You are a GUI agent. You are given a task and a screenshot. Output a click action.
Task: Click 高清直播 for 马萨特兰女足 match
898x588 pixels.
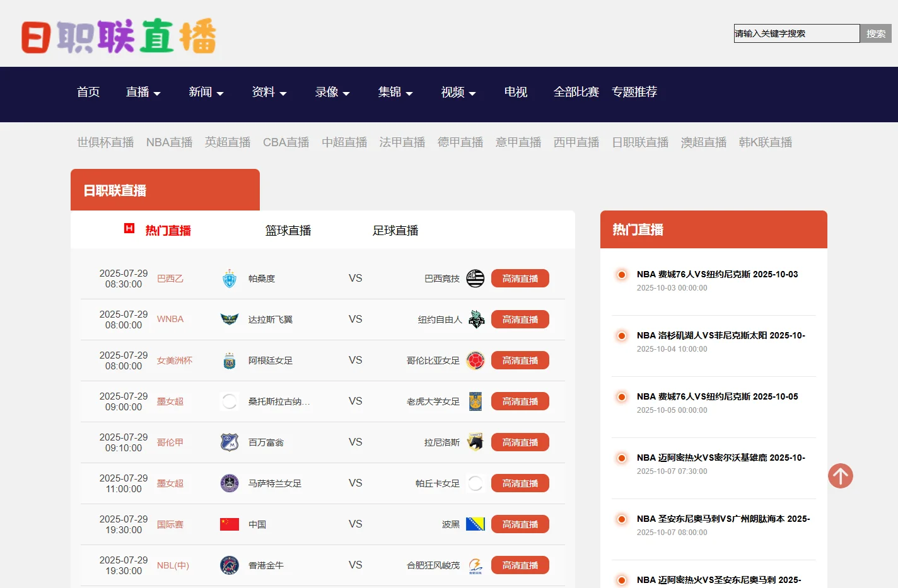520,483
